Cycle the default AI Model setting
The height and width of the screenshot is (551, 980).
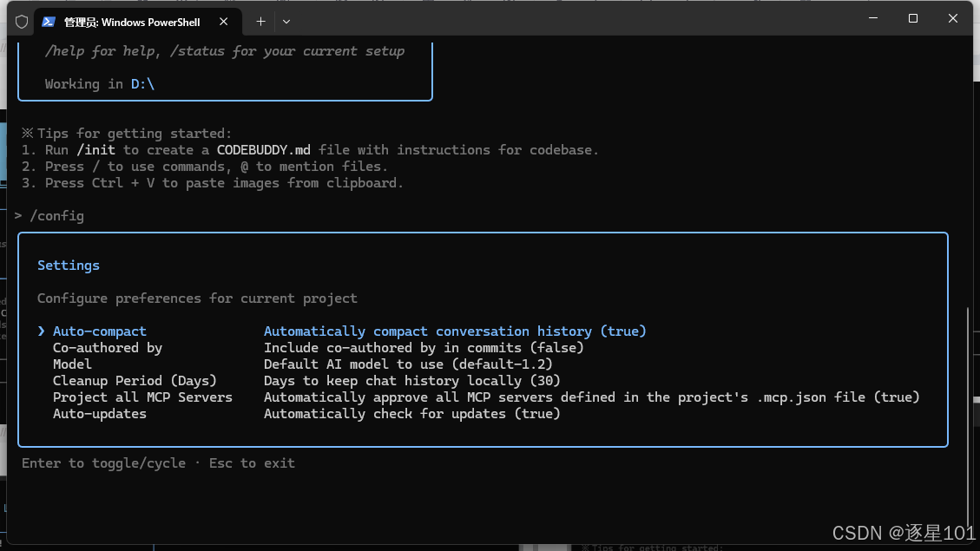pos(72,364)
